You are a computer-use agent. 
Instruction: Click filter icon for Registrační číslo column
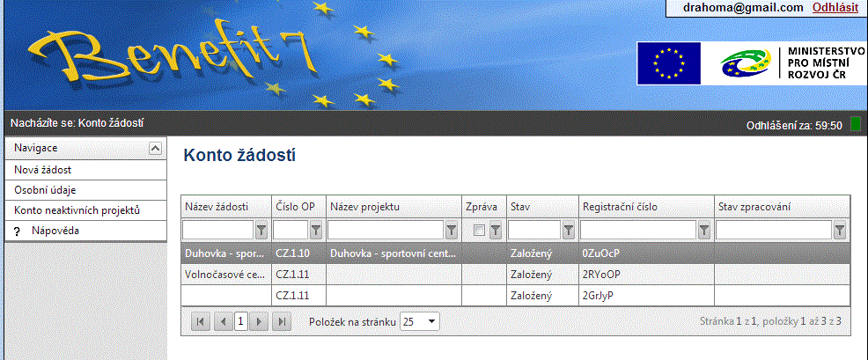point(703,231)
